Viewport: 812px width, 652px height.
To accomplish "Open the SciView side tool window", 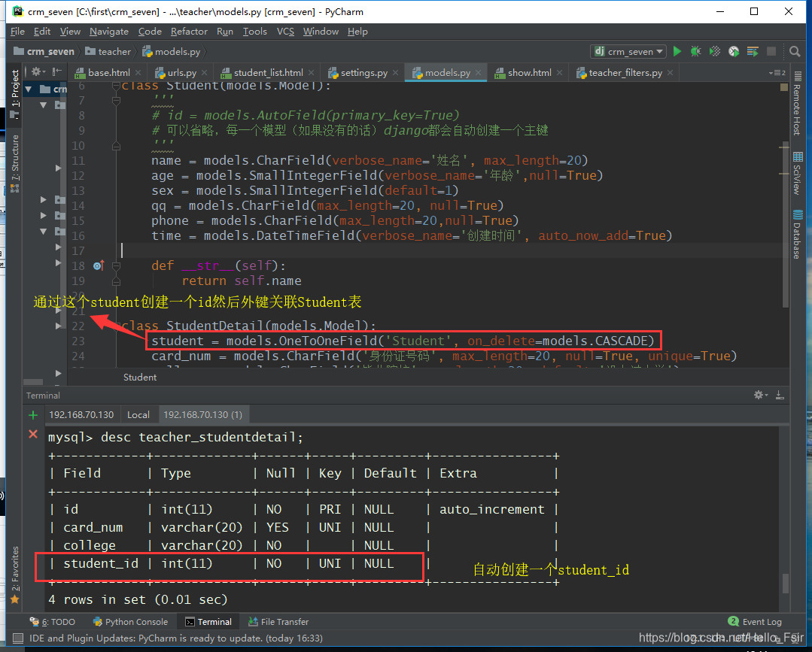I will (798, 173).
